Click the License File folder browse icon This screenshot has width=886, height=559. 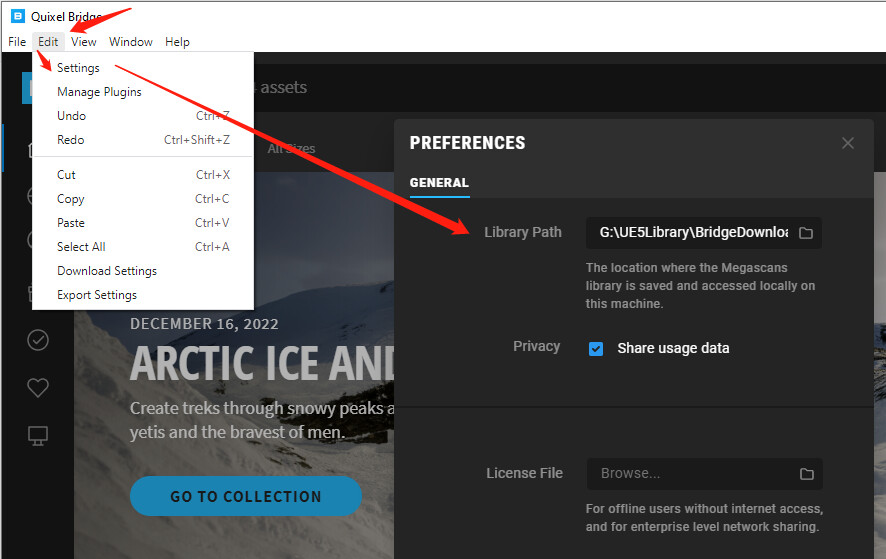(806, 474)
